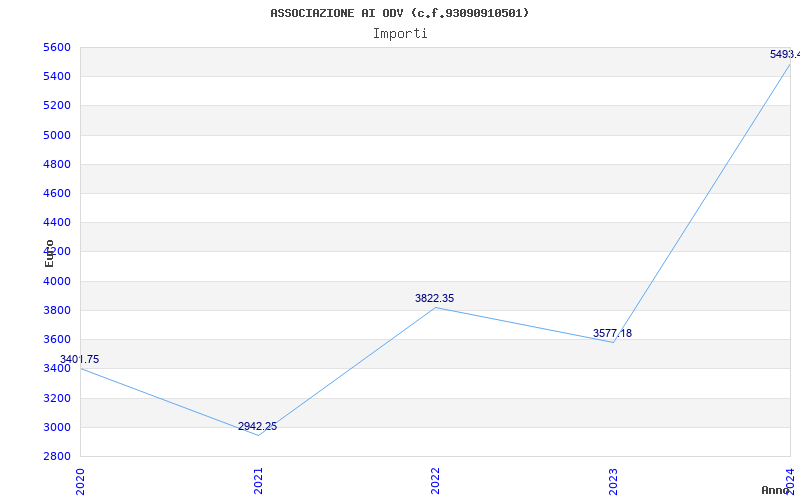Click the Importi subtitle
The width and height of the screenshot is (800, 500).
point(400,34)
